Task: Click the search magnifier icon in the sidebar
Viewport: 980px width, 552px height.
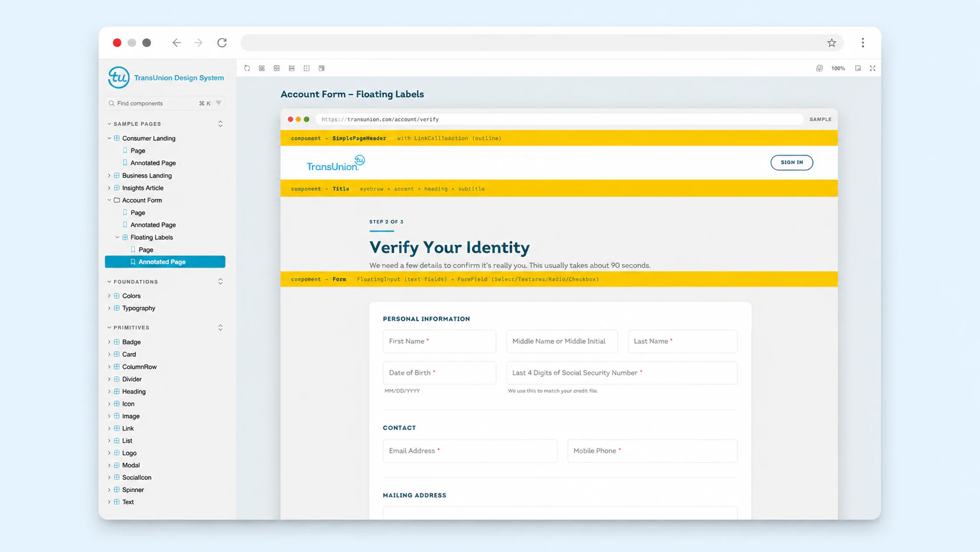Action: pos(111,103)
